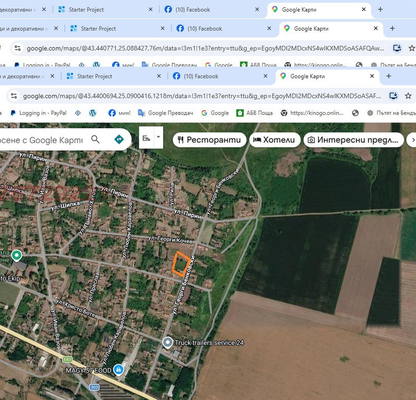The width and height of the screenshot is (416, 400).
Task: Select the Интересни предл... chip
Action: click(x=353, y=140)
